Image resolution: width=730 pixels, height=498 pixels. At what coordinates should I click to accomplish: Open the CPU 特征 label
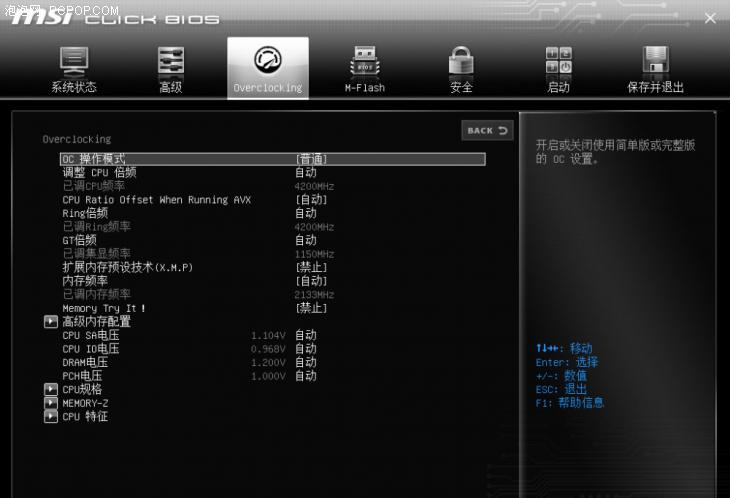tap(85, 417)
